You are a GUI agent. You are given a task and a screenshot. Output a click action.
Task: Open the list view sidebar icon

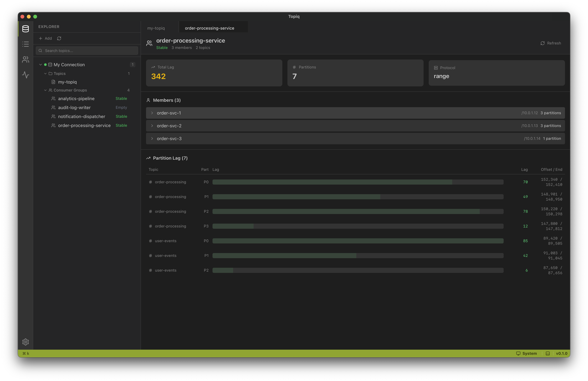pyautogui.click(x=25, y=44)
